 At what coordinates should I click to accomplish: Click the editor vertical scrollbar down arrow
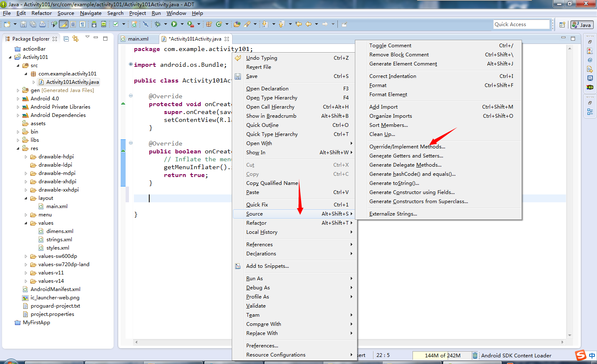tap(570, 335)
